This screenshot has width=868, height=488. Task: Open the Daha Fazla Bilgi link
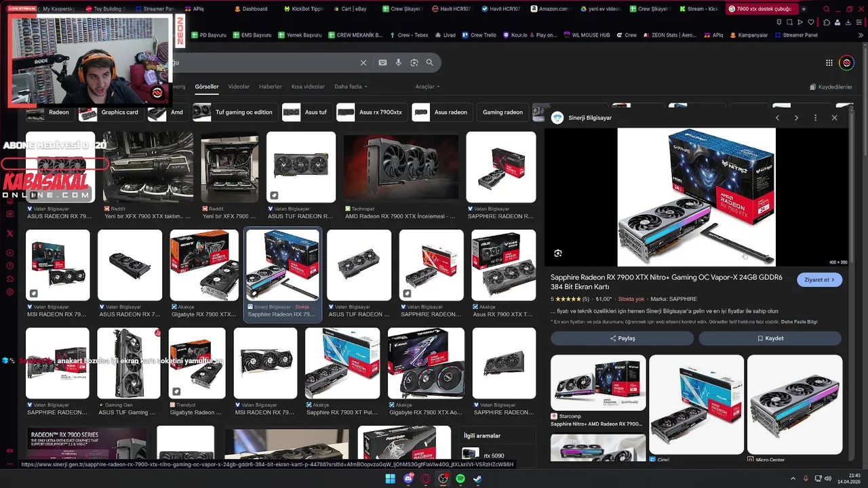click(800, 322)
